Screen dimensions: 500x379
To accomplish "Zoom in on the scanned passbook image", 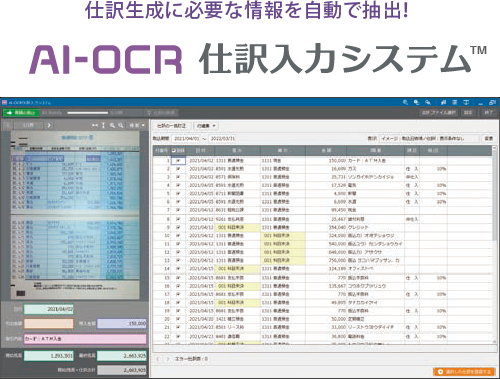I will (x=112, y=125).
